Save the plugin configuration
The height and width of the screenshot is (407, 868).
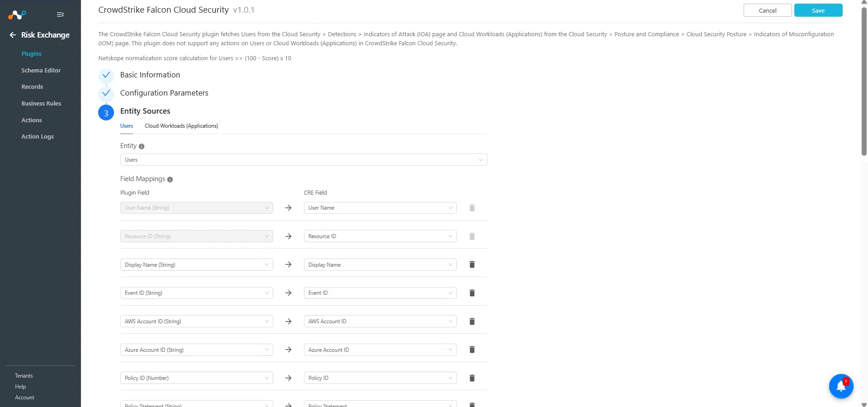pos(818,10)
